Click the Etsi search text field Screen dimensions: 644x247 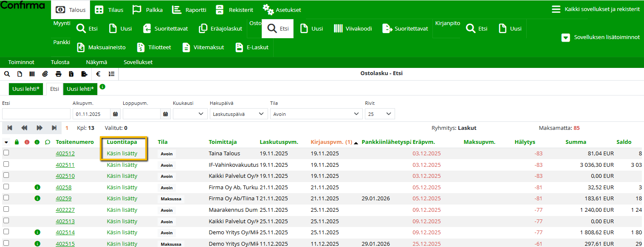click(x=36, y=114)
